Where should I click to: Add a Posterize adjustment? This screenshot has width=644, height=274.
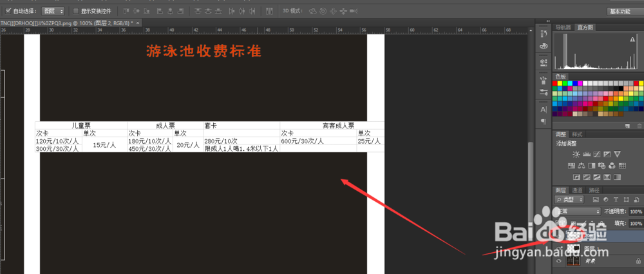pos(587,177)
